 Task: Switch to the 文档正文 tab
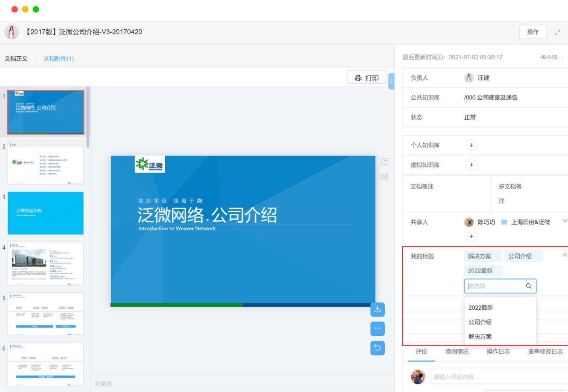tap(16, 59)
